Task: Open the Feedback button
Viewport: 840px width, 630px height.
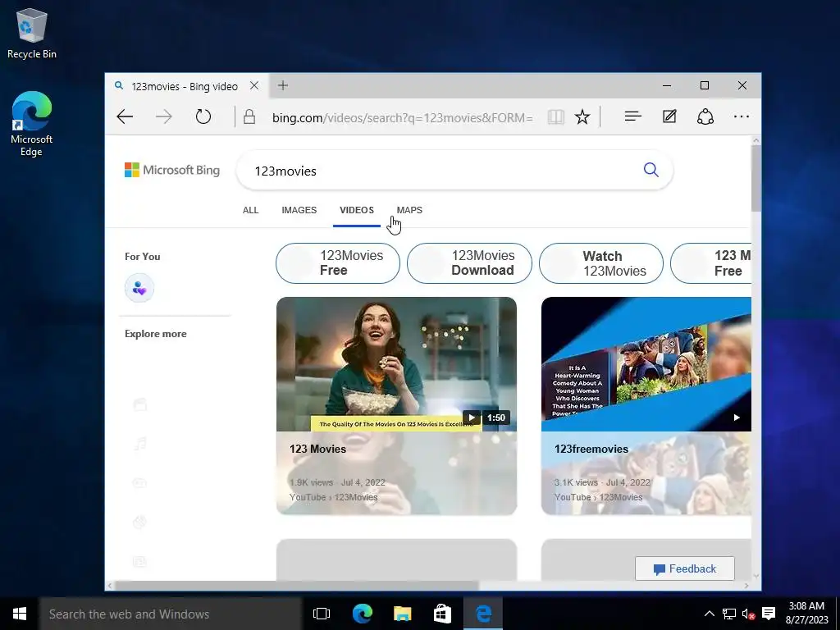Action: [685, 569]
